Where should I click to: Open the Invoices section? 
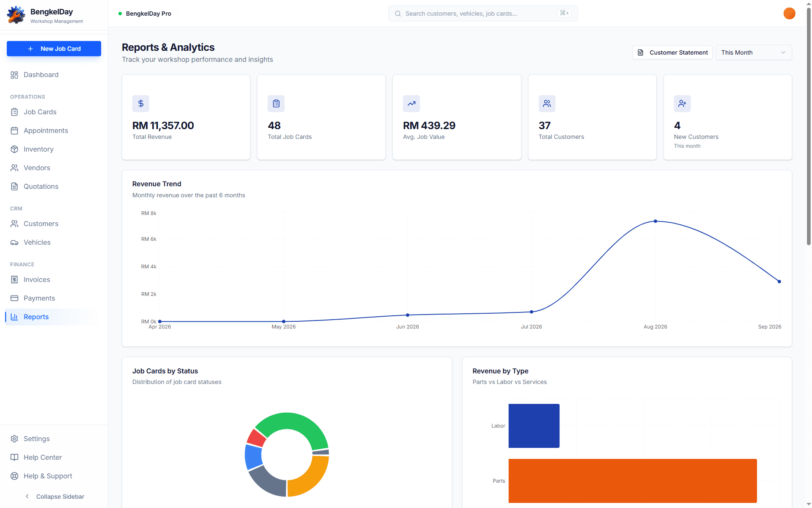(54, 280)
